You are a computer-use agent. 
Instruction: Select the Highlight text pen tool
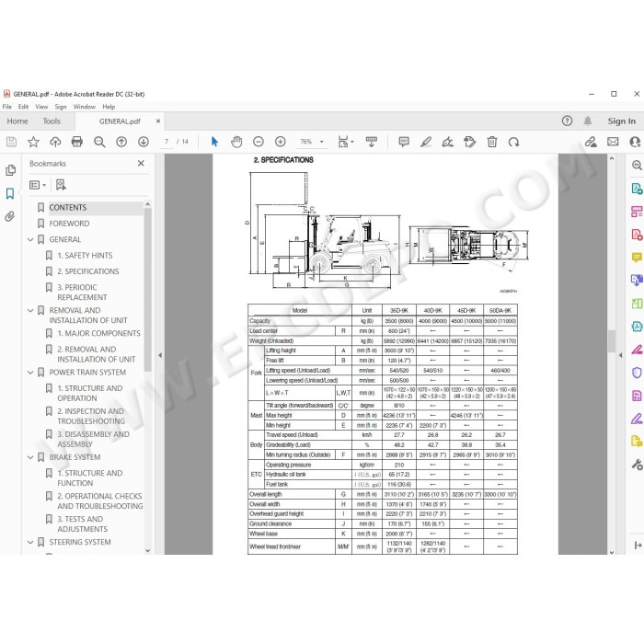[426, 142]
